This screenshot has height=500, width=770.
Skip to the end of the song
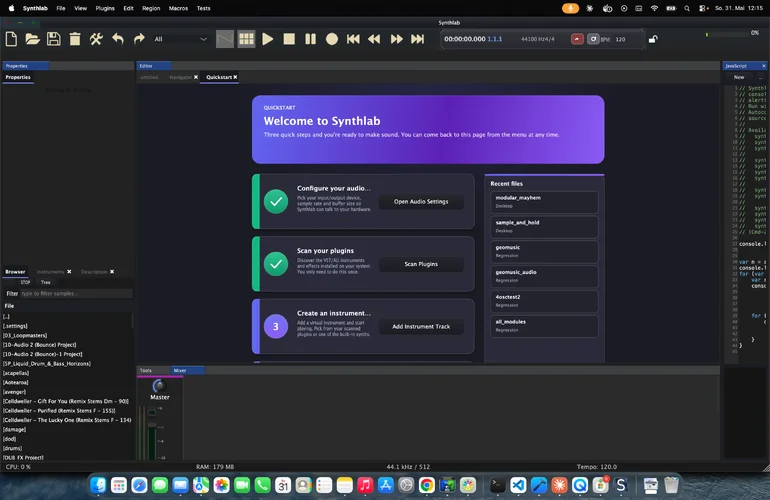pos(417,39)
